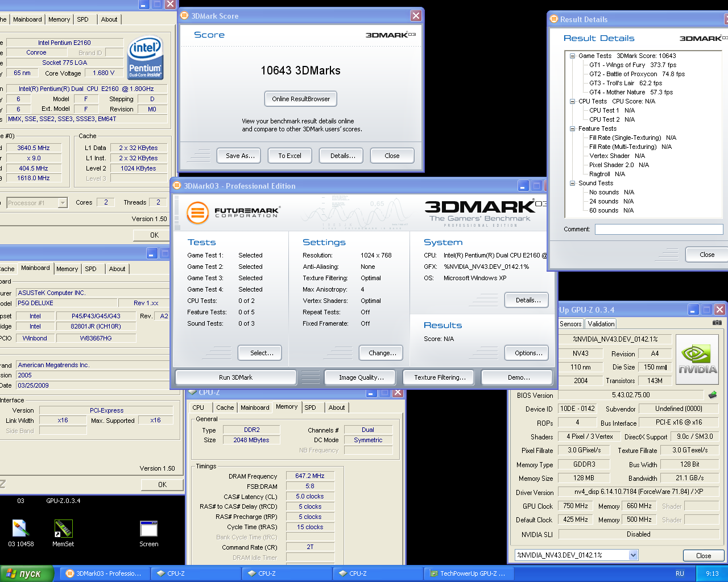
Task: Open the Screen desktop icon
Action: click(x=149, y=533)
